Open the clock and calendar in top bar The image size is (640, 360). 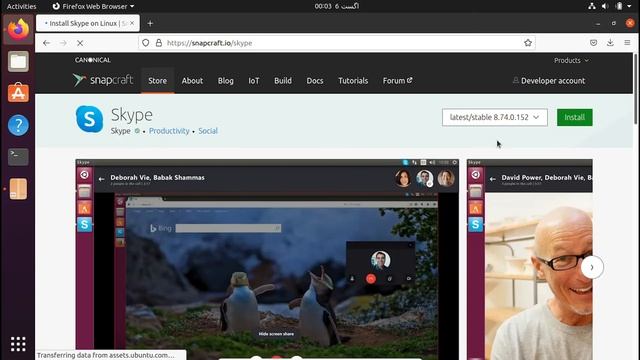point(336,6)
